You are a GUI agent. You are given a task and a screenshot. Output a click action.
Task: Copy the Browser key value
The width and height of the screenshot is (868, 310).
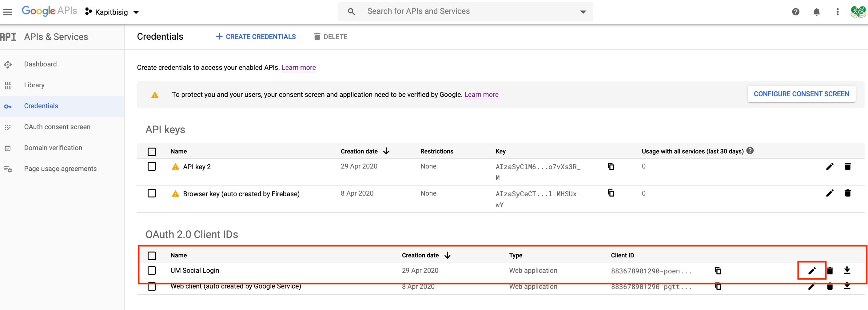coord(611,193)
